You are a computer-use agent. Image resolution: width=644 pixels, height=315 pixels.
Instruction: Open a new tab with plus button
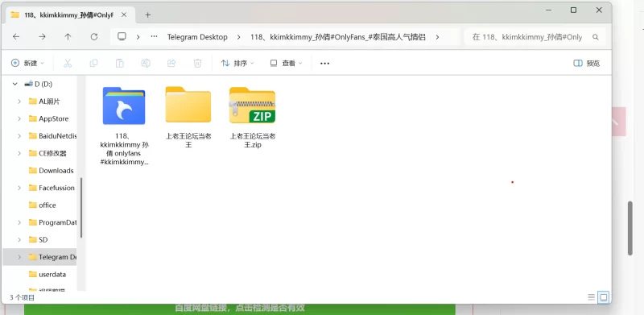(148, 15)
